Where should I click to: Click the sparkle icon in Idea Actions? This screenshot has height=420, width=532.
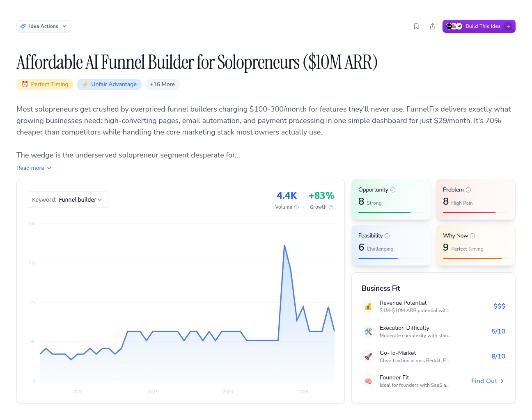point(23,26)
